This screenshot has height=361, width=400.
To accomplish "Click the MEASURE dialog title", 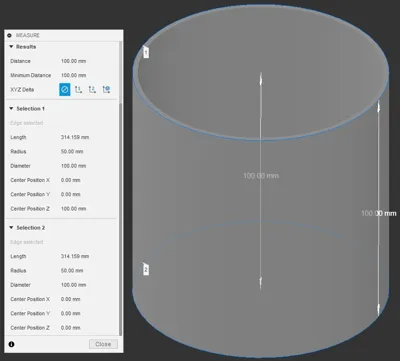I will pos(28,35).
